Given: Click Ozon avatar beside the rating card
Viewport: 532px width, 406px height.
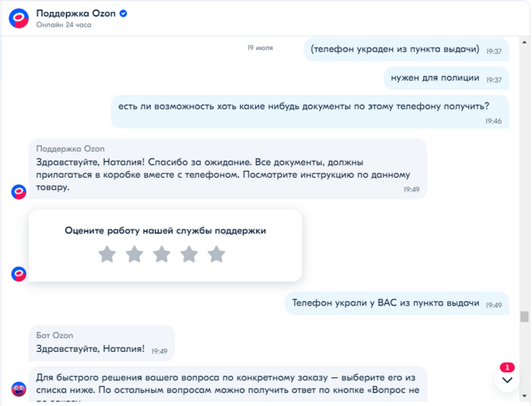Looking at the screenshot, I should [19, 274].
